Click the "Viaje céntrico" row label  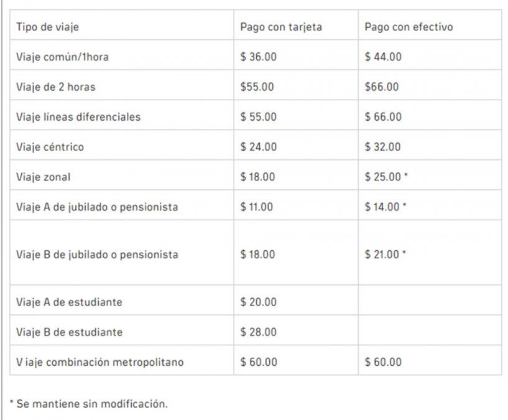50,147
